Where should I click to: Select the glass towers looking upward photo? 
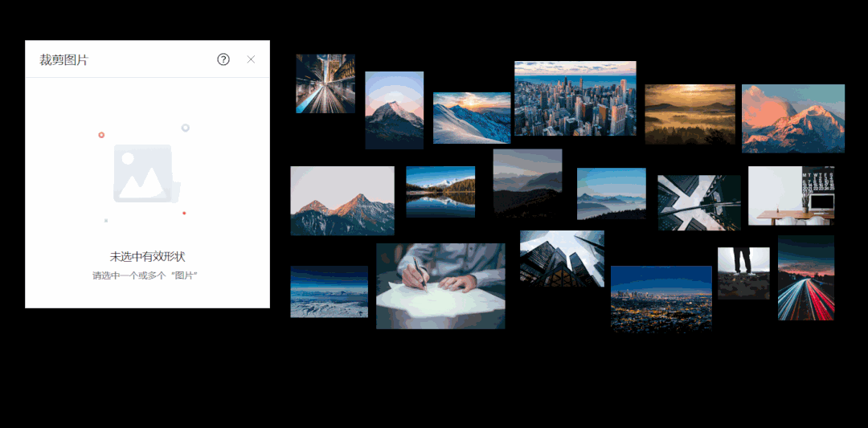point(562,259)
